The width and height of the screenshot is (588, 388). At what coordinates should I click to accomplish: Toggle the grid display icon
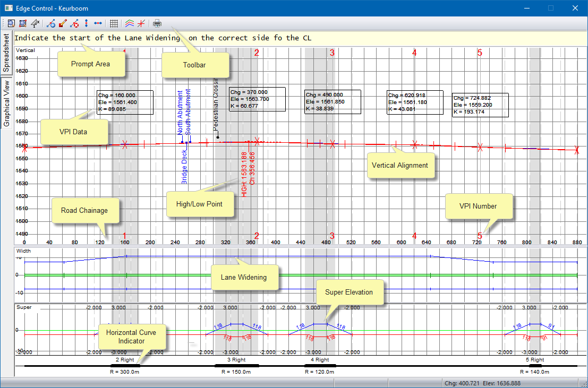(x=114, y=23)
